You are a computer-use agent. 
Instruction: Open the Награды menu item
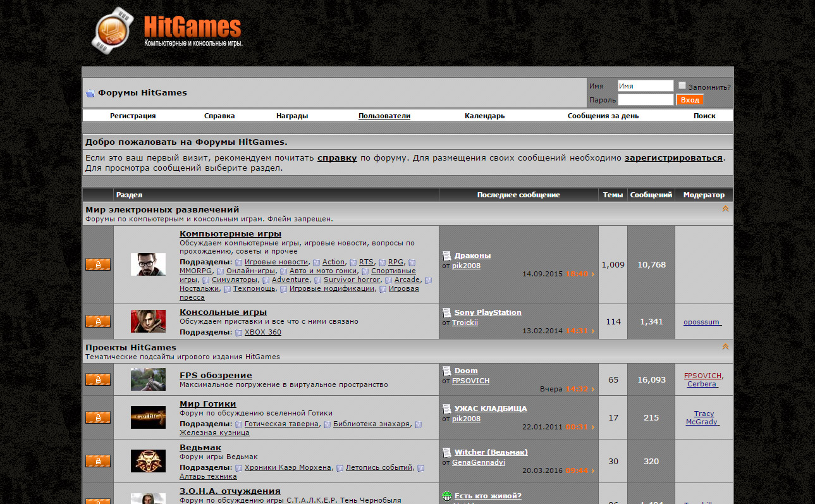[x=292, y=116]
